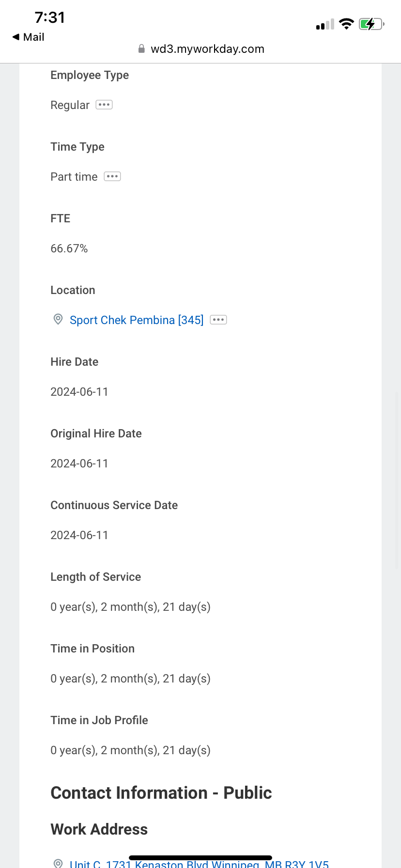
Task: Tap the Wi-Fi status icon
Action: [x=346, y=24]
